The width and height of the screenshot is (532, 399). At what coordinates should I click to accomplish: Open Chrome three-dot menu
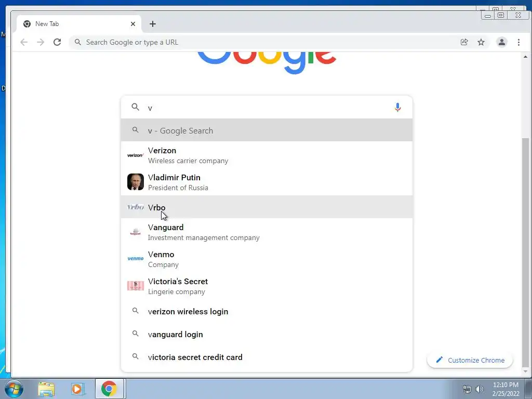518,42
